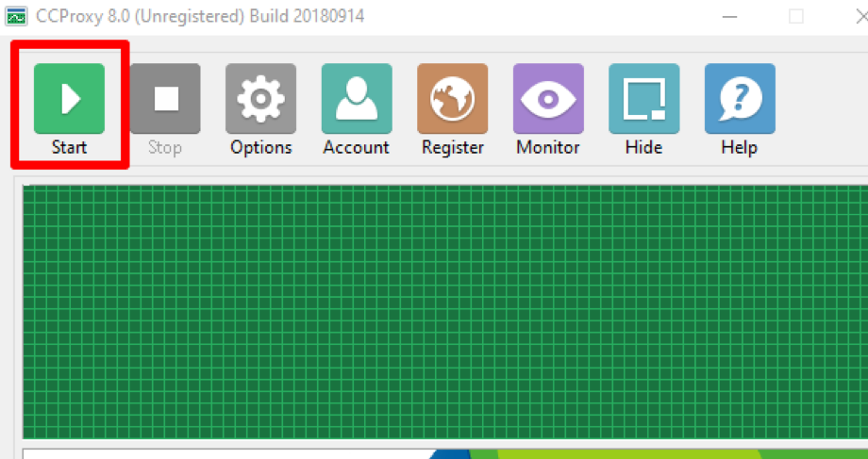868x459 pixels.
Task: Click the CCProxy title bar app icon
Action: (x=16, y=16)
